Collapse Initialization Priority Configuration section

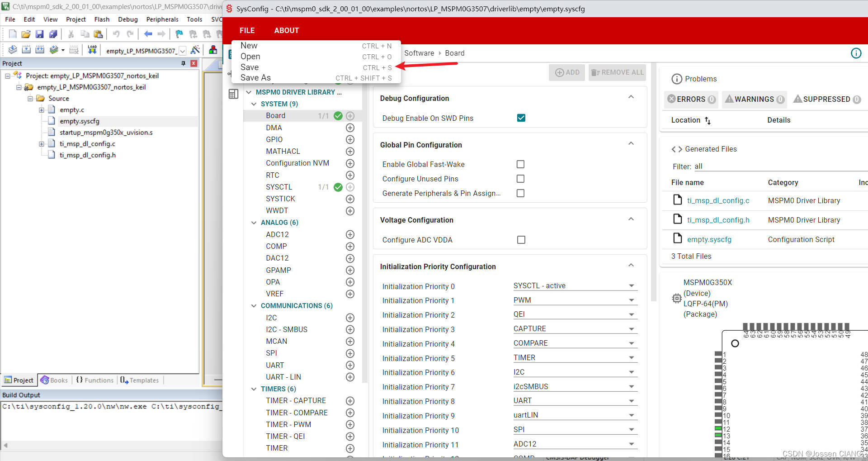[631, 266]
